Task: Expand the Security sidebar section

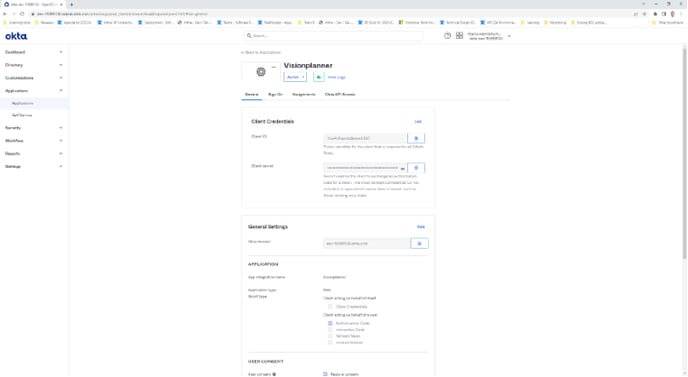Action: click(34, 128)
